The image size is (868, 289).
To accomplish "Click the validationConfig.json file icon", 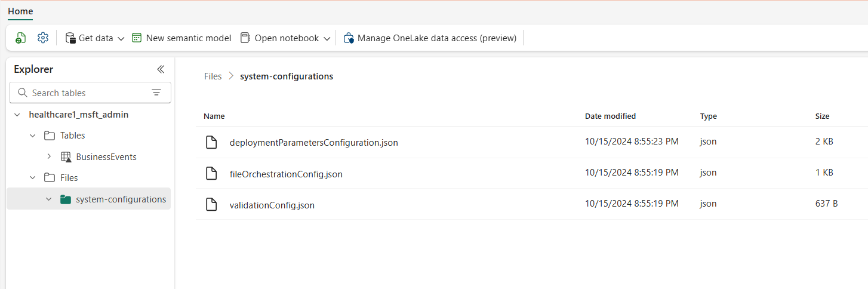I will coord(211,204).
